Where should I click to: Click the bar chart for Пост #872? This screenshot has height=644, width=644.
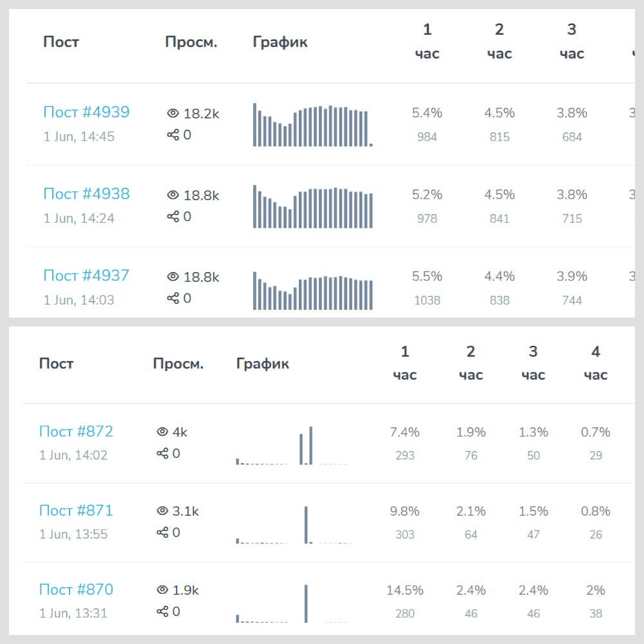click(291, 446)
